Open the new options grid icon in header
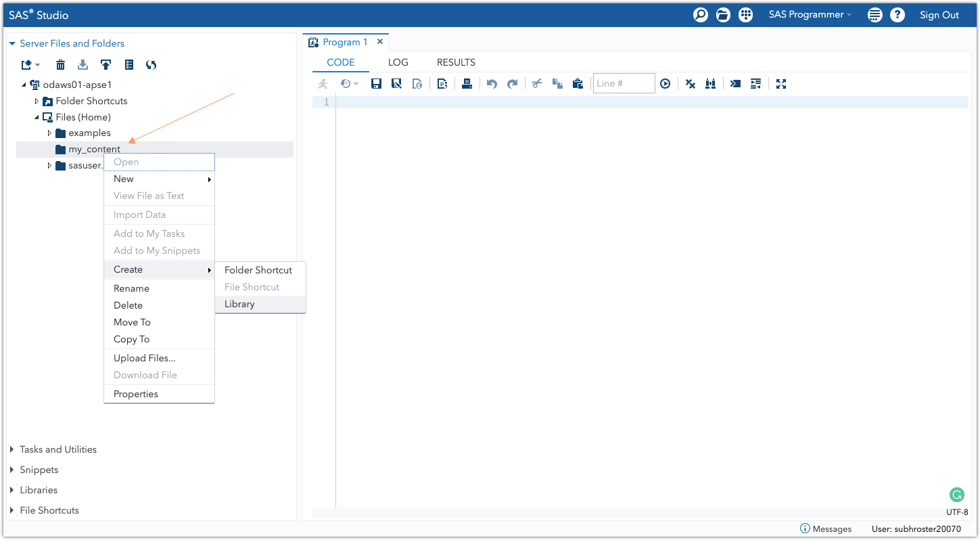 (x=745, y=15)
